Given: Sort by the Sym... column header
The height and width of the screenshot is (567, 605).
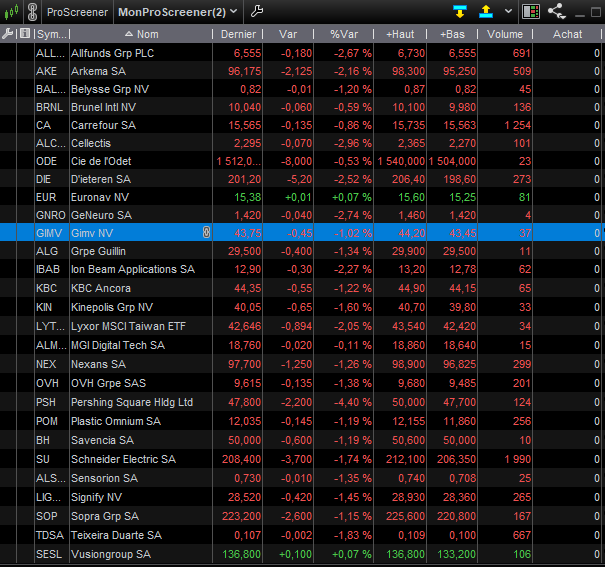Looking at the screenshot, I should 52,34.
